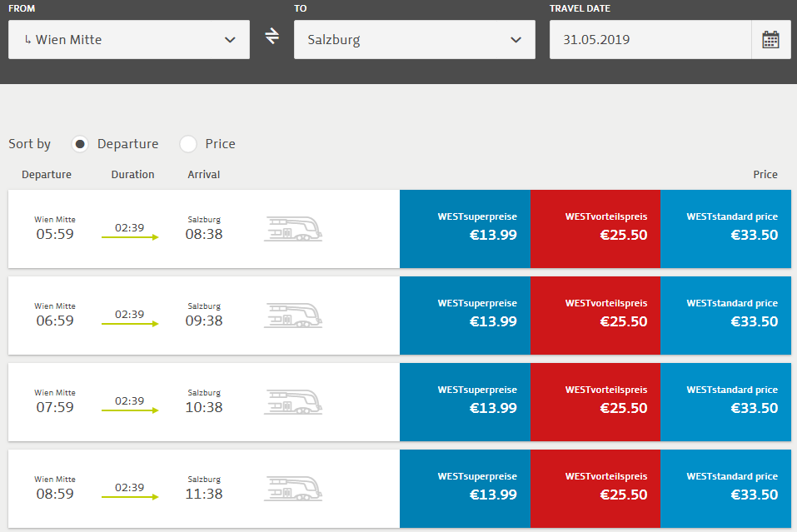Click the Arrival column header
Image resolution: width=797 pixels, height=532 pixels.
pos(204,174)
